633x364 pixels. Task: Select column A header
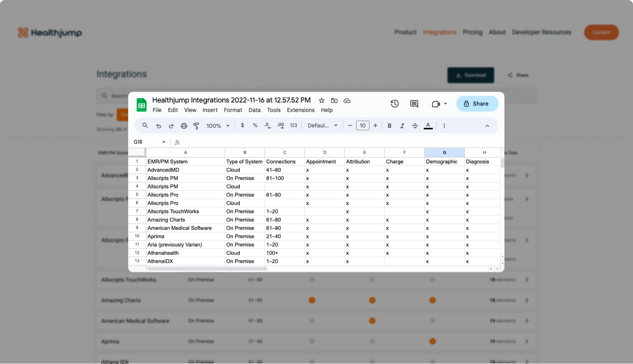click(185, 152)
